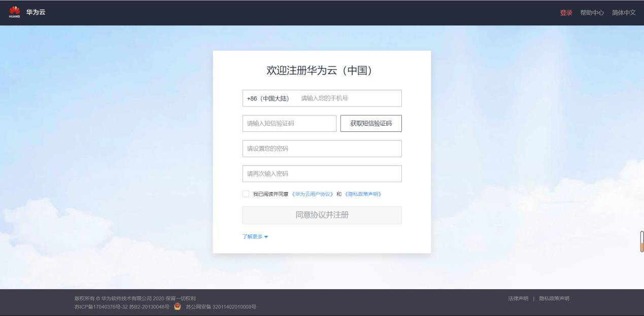Open 法律声明 in footer

518,298
